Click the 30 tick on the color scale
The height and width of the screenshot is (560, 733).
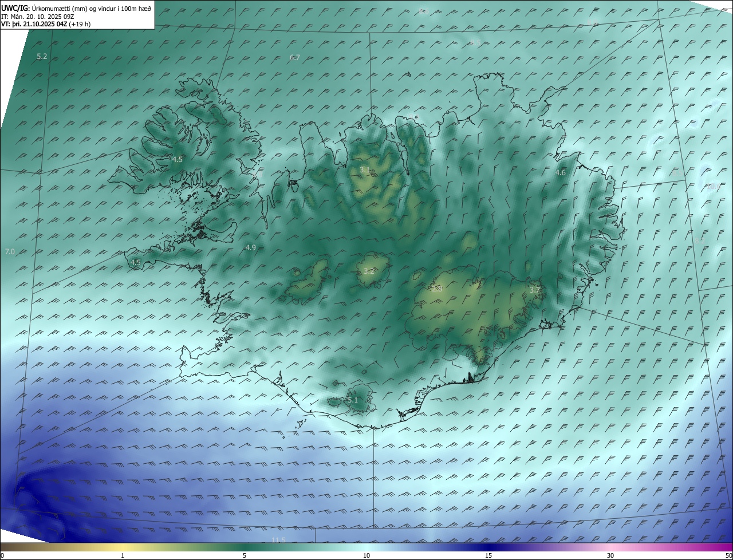pos(610,555)
